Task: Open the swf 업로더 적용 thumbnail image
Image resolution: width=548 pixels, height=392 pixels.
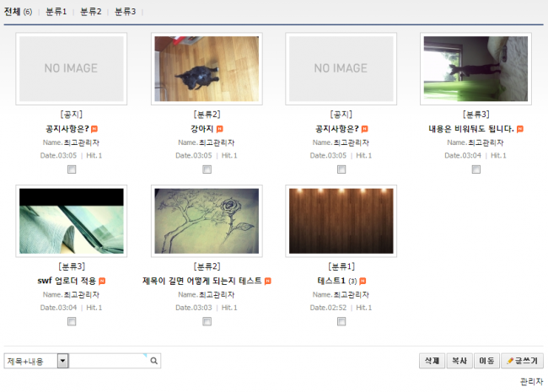Action: 72,221
